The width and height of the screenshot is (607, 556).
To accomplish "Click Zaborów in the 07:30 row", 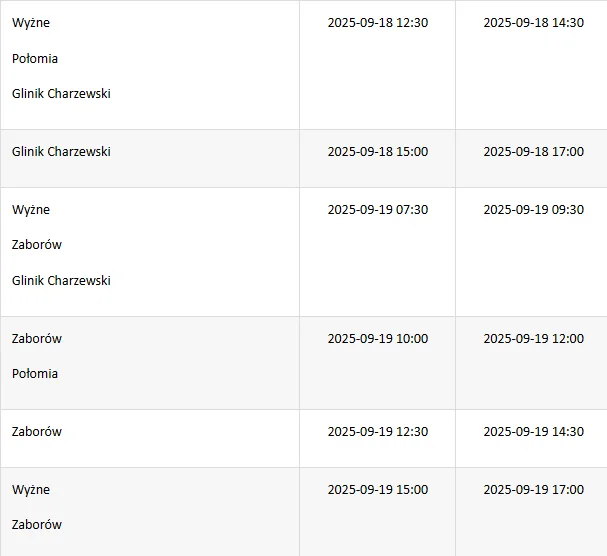I will [37, 245].
